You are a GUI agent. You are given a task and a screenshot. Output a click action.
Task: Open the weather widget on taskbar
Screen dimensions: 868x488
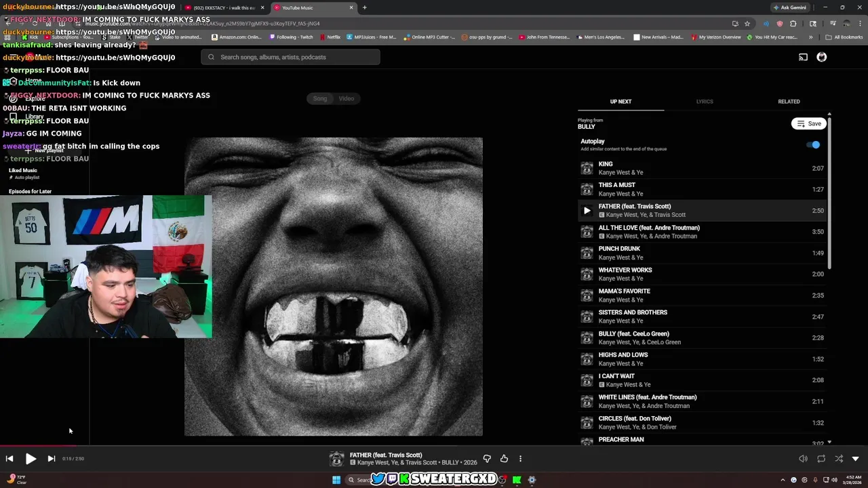coord(17,480)
